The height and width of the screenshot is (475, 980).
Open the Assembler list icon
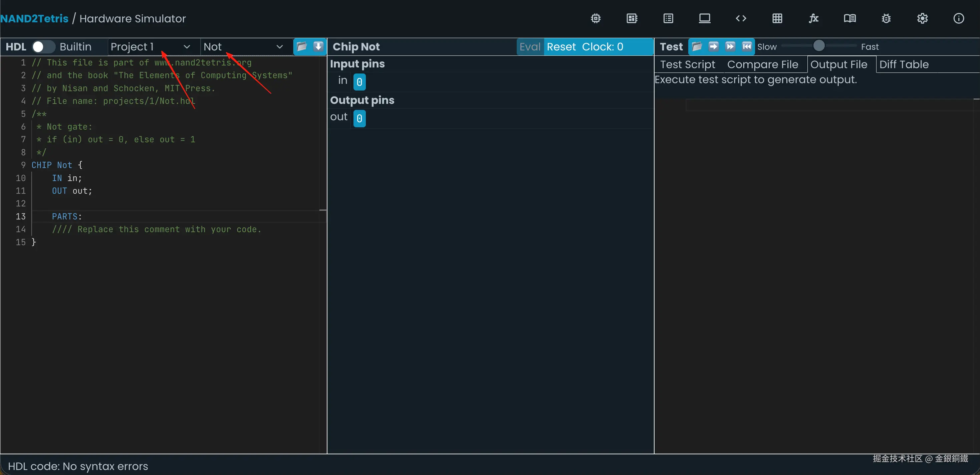(669, 18)
